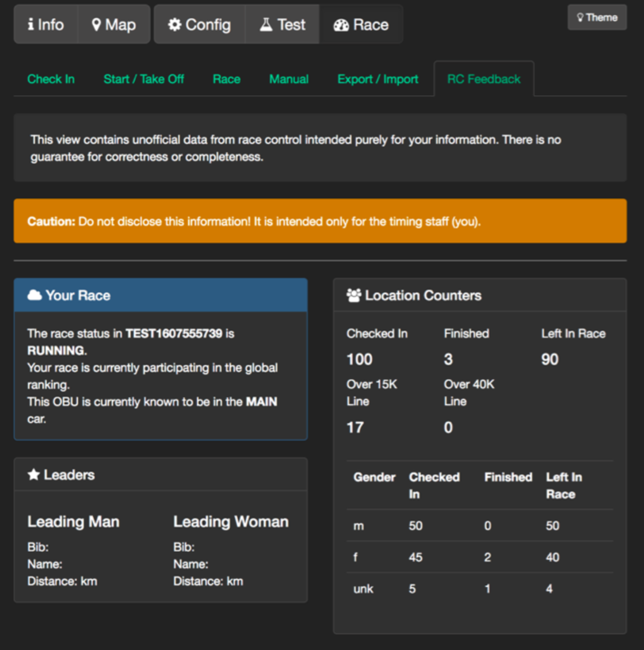
Task: Click the people icon beside Location Counters
Action: coord(354,295)
